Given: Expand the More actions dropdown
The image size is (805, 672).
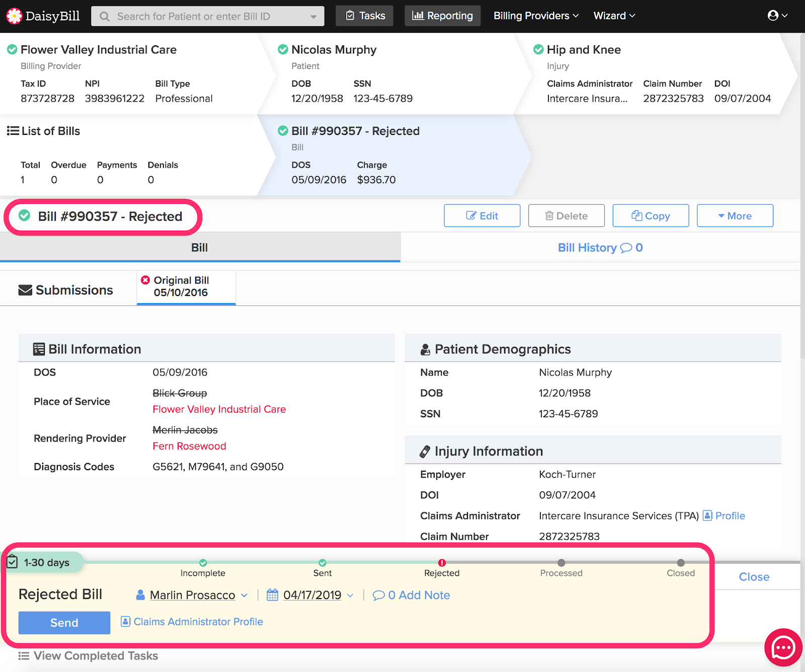Looking at the screenshot, I should coord(735,215).
